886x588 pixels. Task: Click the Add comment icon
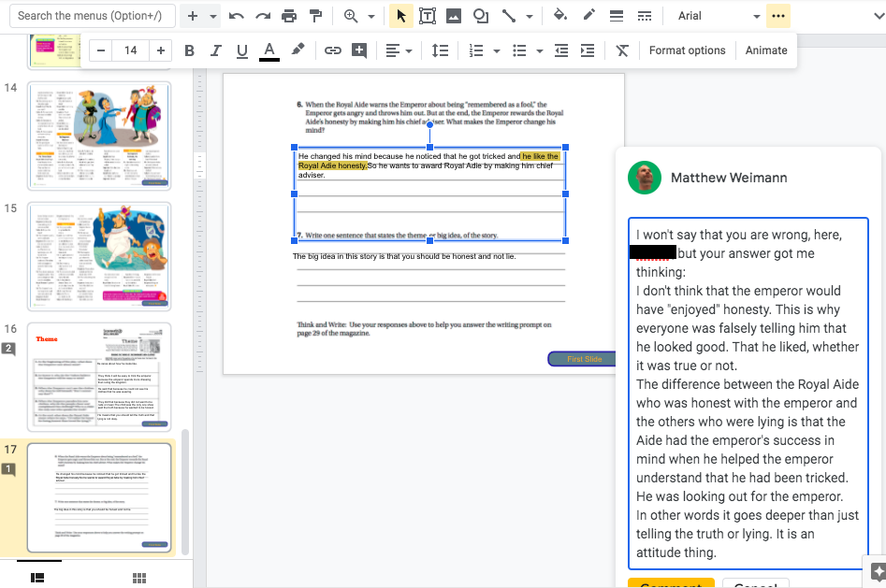[x=359, y=50]
